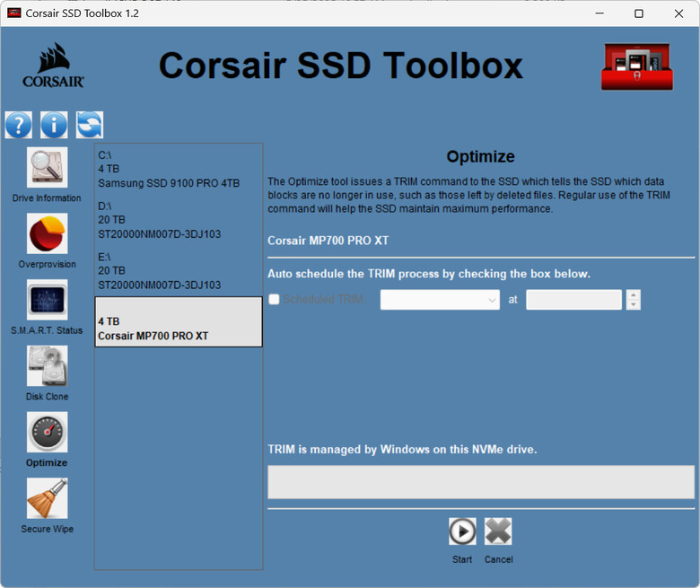Open Drive Information tool
The width and height of the screenshot is (700, 588).
[x=48, y=168]
